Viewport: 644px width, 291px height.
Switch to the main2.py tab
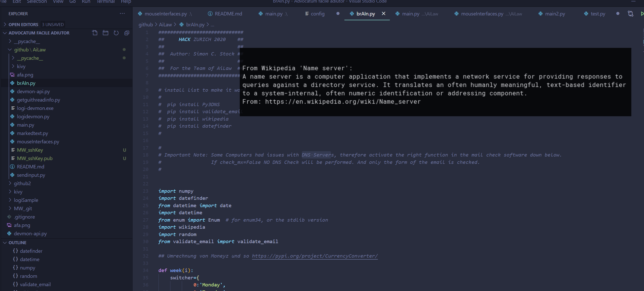(x=555, y=14)
